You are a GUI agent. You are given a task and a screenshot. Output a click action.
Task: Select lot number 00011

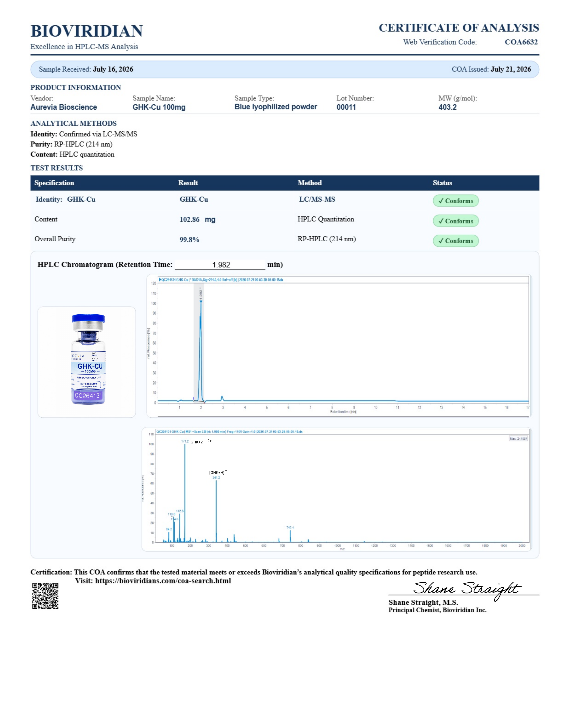pyautogui.click(x=346, y=107)
